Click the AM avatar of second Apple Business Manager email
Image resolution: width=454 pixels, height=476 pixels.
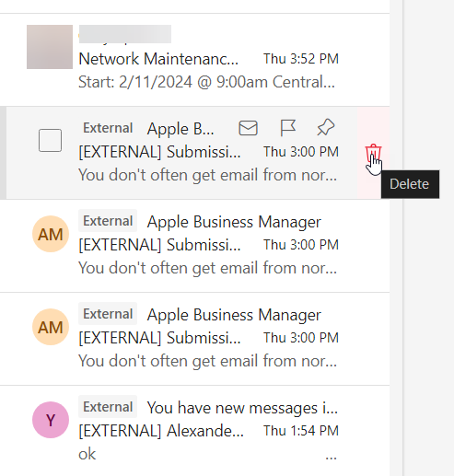point(51,234)
